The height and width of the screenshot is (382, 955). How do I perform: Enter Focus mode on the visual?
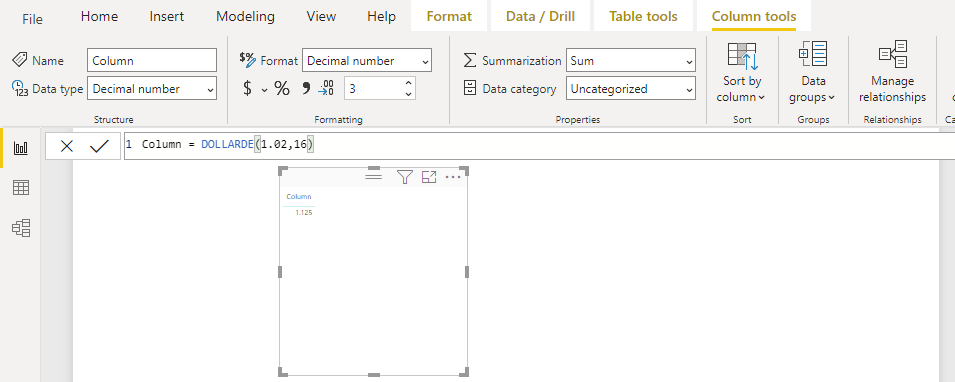click(x=429, y=177)
